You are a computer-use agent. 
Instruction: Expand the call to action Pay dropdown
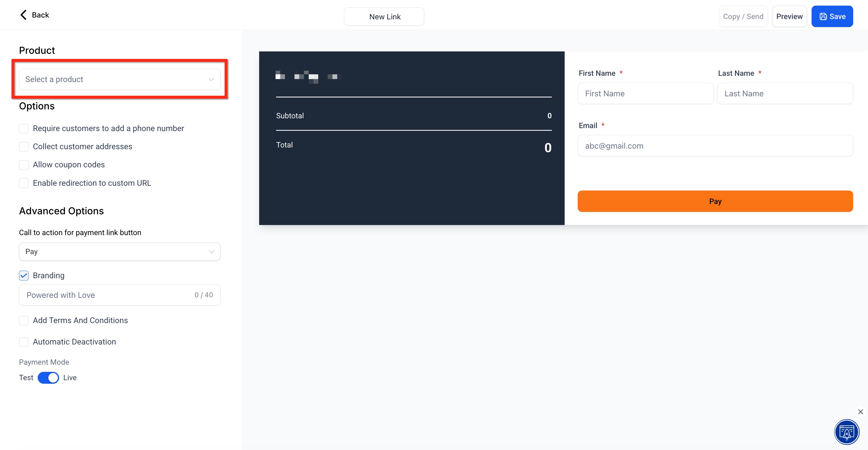[119, 252]
